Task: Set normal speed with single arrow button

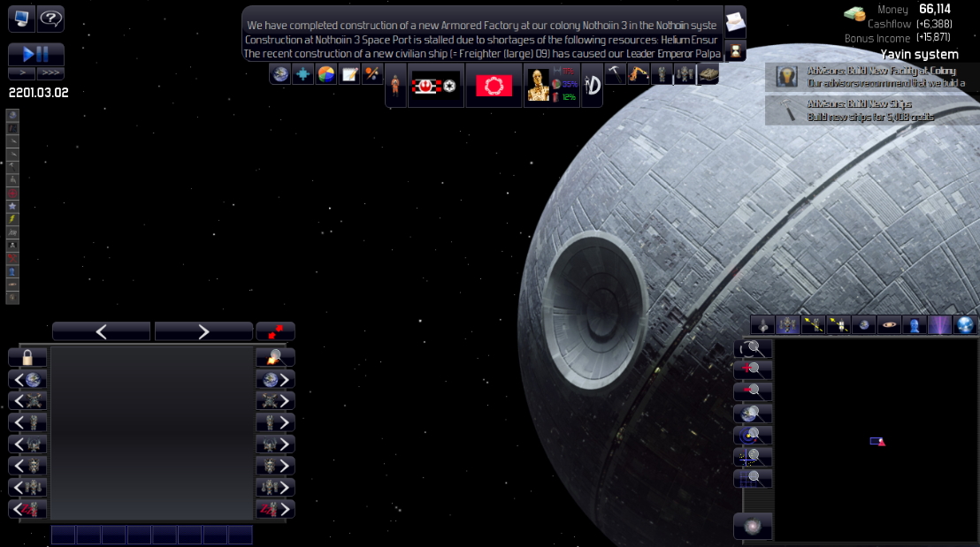Action: pyautogui.click(x=22, y=73)
